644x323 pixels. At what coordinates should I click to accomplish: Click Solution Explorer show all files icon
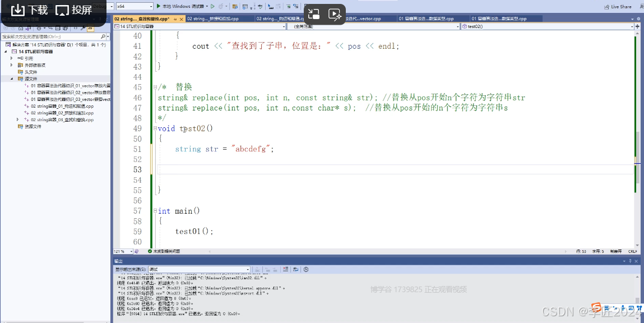65,28
